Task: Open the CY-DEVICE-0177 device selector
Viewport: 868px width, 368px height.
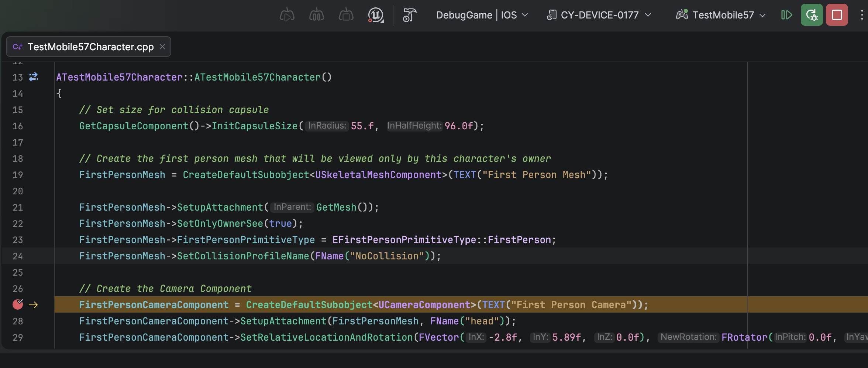Action: 599,15
